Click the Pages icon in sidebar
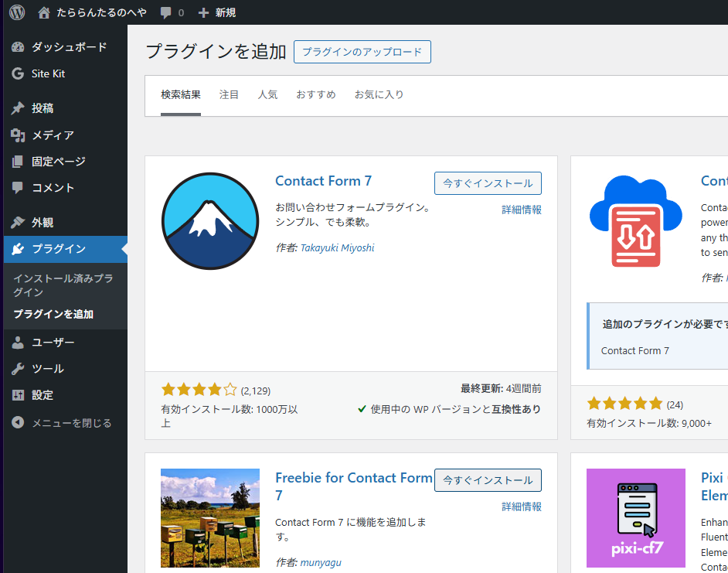 [18, 162]
